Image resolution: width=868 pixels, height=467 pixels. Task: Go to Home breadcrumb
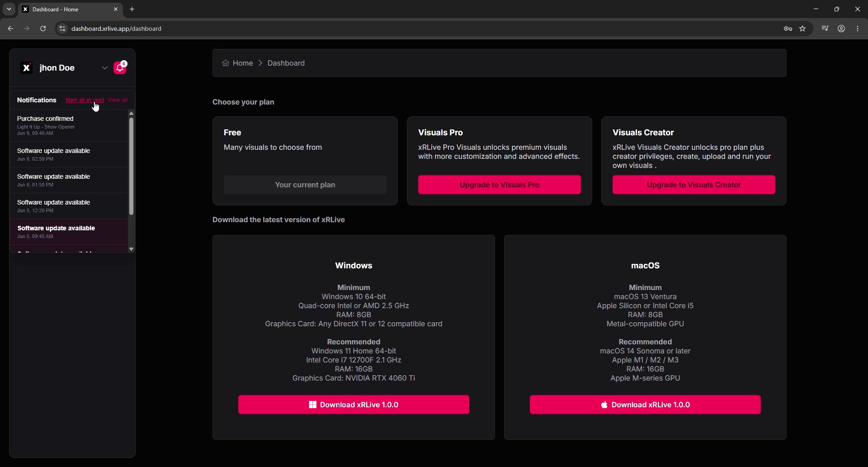(243, 63)
